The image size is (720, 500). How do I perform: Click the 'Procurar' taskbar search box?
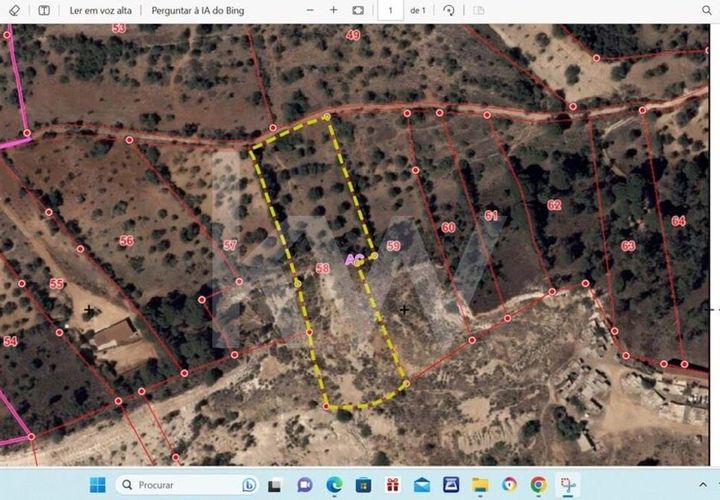coord(187,485)
